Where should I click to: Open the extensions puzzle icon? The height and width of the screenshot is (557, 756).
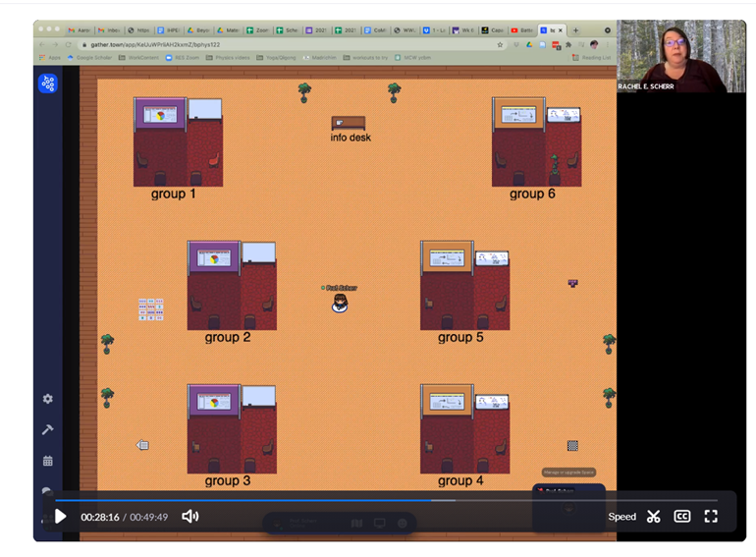point(568,44)
